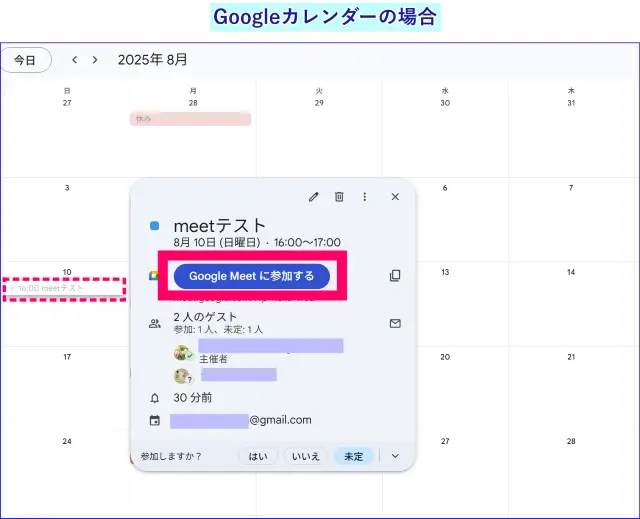Click the second guest's avatar
This screenshot has width=640, height=519.
coord(182,376)
